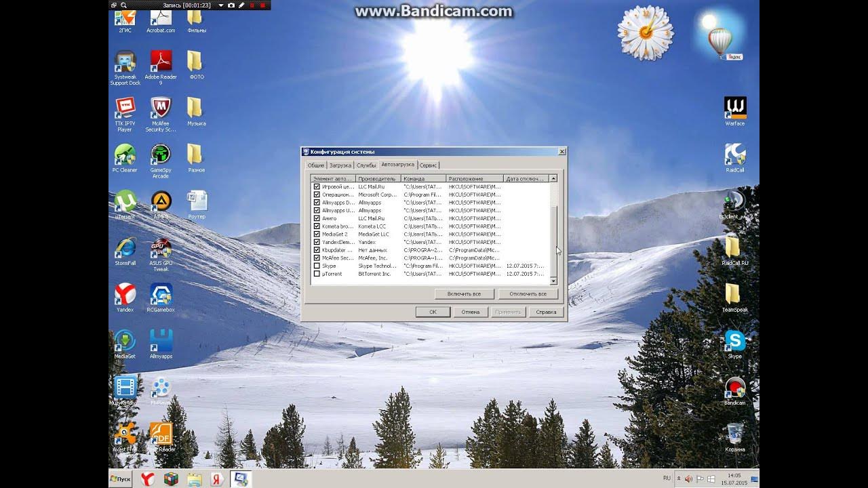The width and height of the screenshot is (868, 488).
Task: Launch Yandex browser desktop shortcut
Action: [x=125, y=298]
